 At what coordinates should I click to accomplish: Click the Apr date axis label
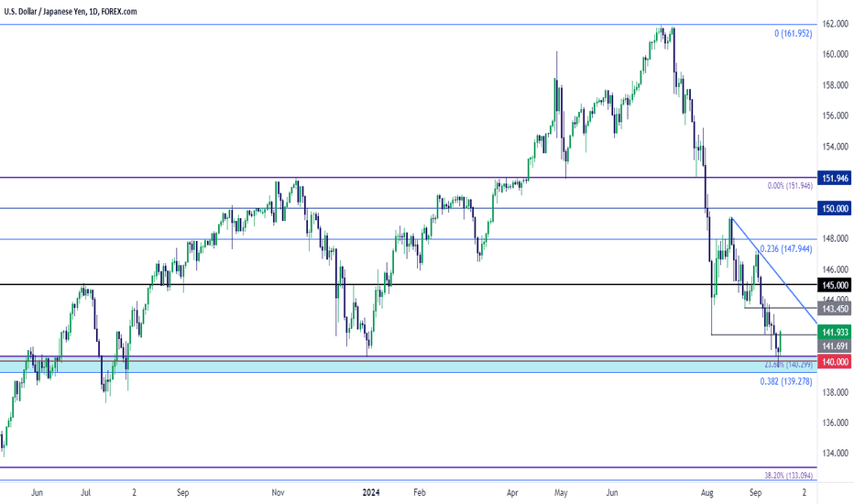[x=512, y=493]
